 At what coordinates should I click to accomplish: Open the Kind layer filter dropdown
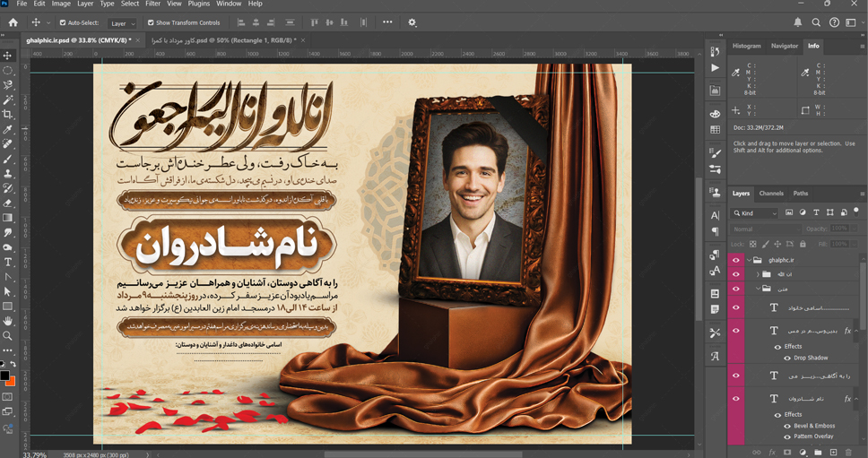[x=755, y=213]
